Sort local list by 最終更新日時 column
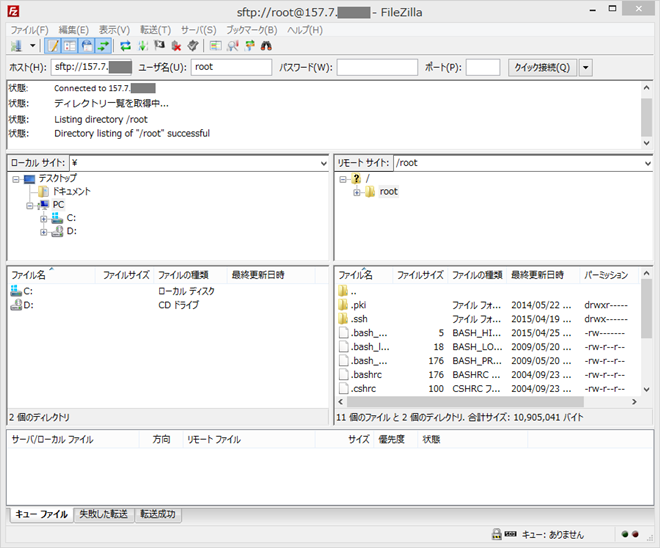The width and height of the screenshot is (660, 548). [271, 275]
